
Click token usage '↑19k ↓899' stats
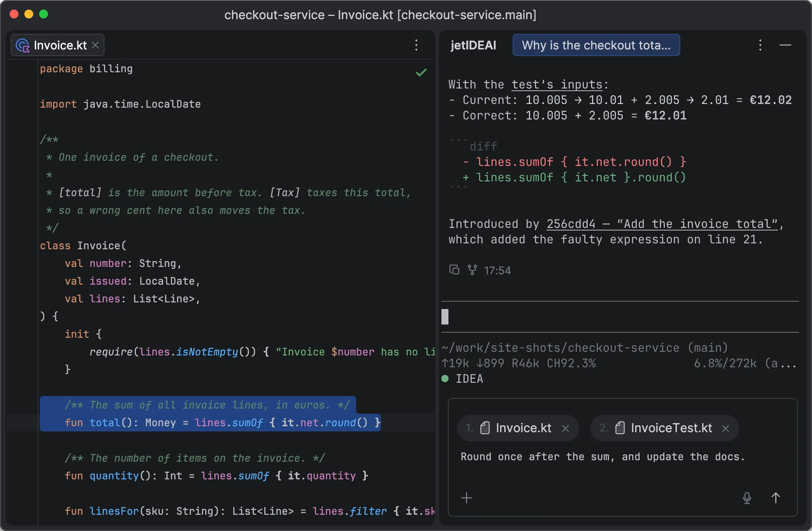473,363
